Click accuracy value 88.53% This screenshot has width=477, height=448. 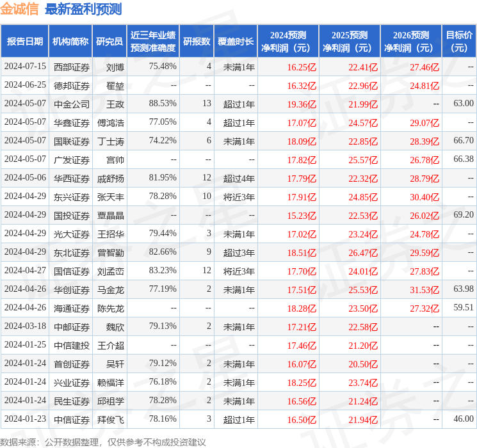coord(163,104)
